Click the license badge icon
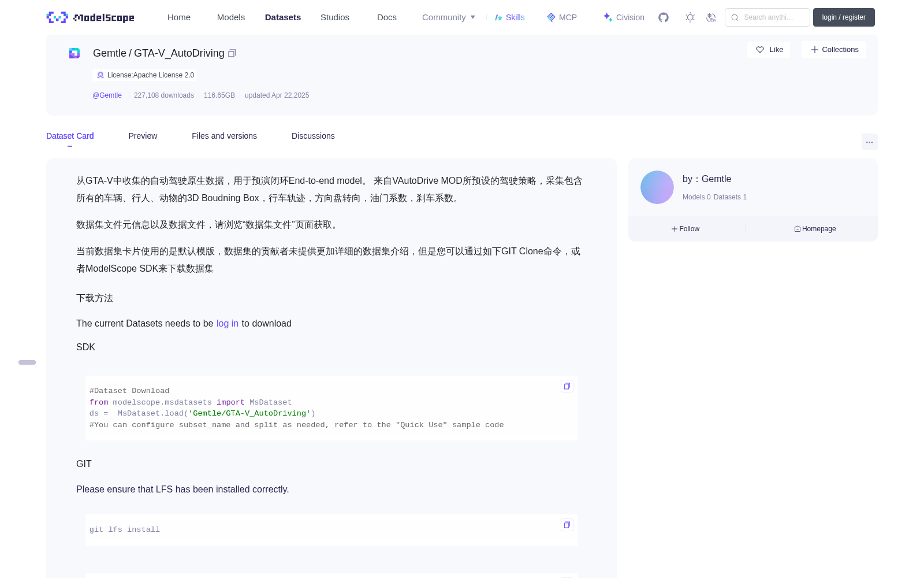The width and height of the screenshot is (924, 578). [100, 75]
